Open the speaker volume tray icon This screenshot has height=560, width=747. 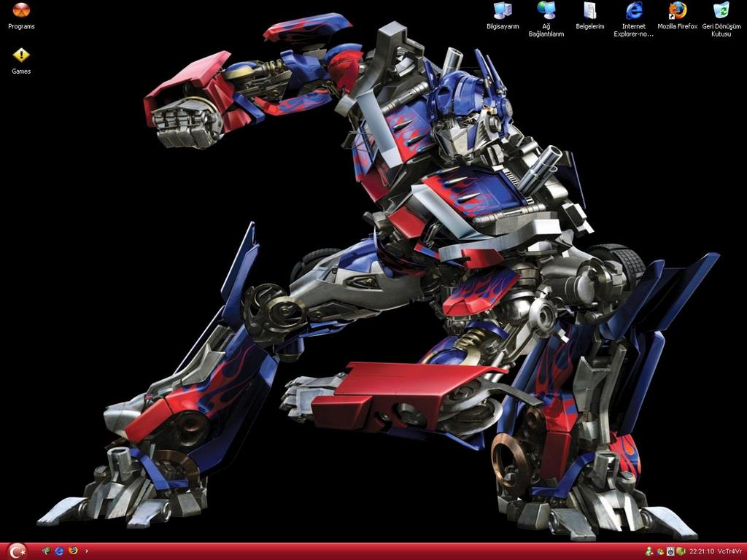pos(670,551)
